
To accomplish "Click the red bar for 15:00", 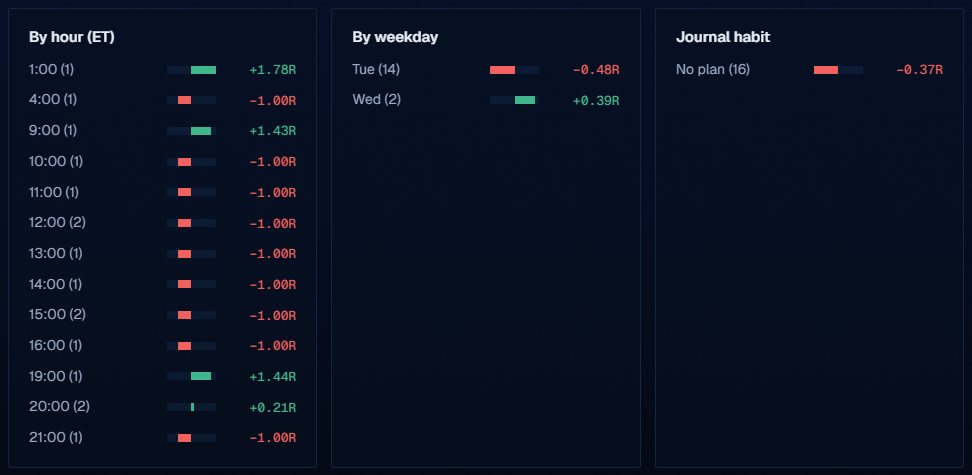I will coord(184,315).
